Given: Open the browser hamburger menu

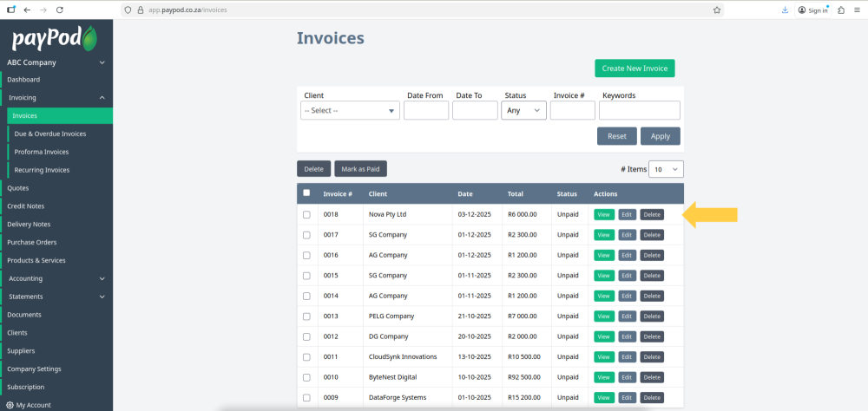Looking at the screenshot, I should 857,10.
